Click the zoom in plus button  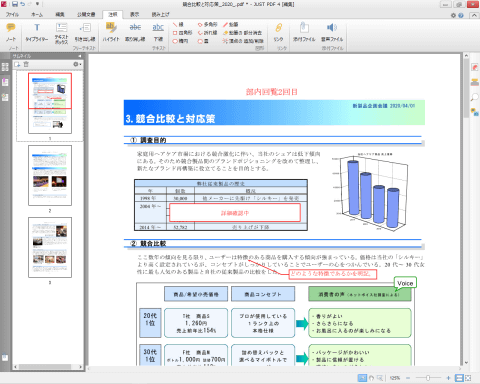pos(448,378)
